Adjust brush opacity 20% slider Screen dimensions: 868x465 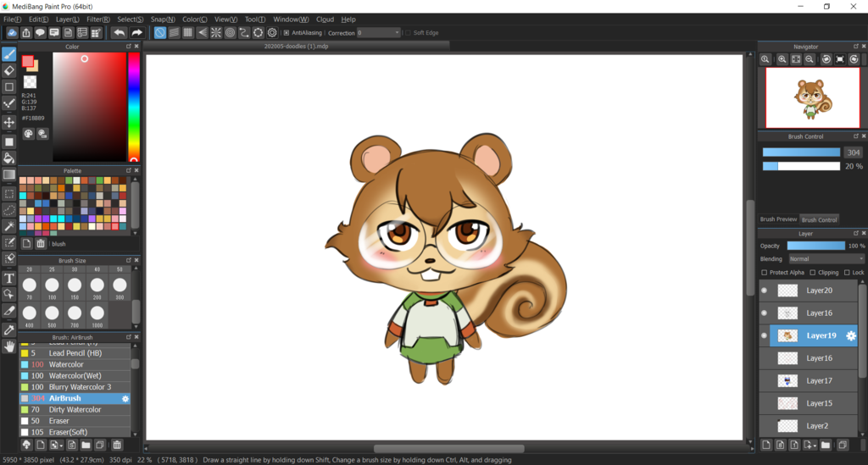point(801,166)
